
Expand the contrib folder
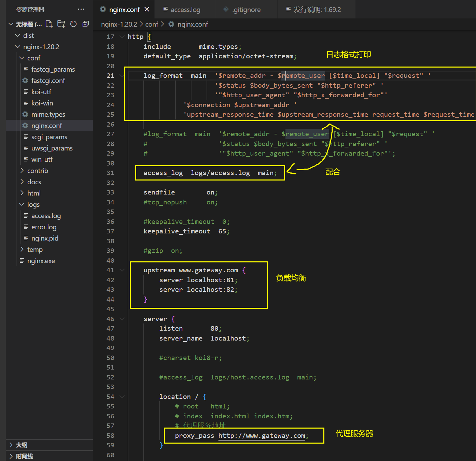[22, 171]
